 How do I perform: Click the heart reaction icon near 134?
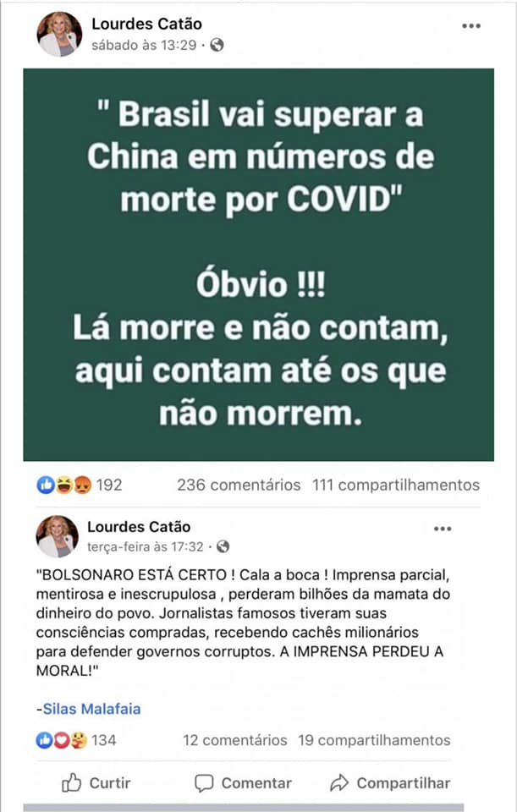(x=62, y=741)
